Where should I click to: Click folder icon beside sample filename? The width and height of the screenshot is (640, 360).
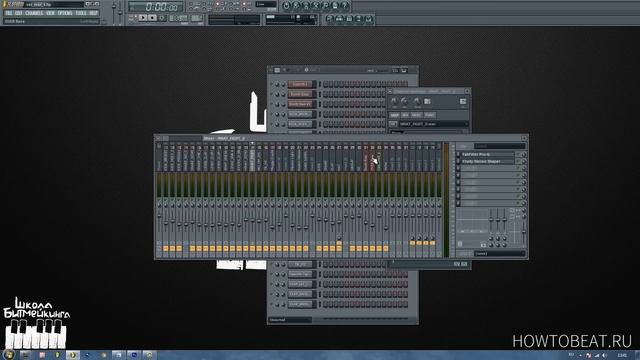[393, 124]
